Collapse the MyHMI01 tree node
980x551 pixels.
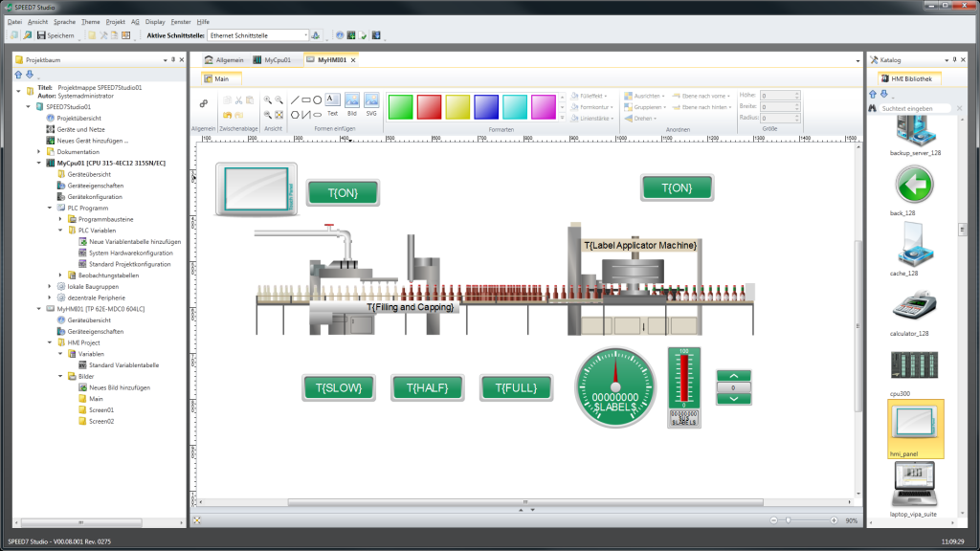38,309
